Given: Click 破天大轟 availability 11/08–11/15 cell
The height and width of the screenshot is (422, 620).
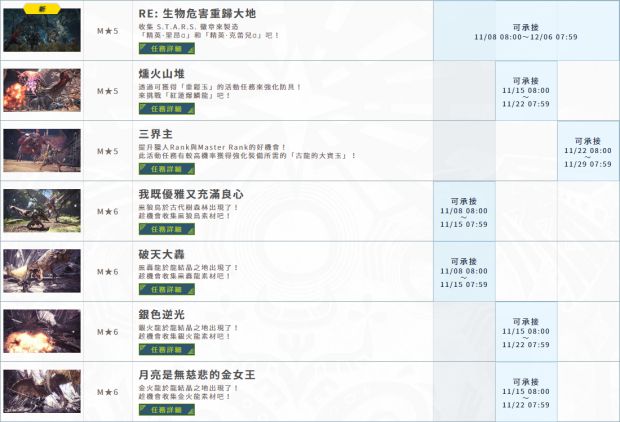Looking at the screenshot, I should click(464, 272).
